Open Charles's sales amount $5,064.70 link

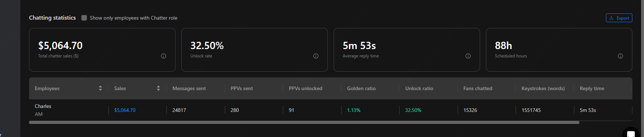125,110
